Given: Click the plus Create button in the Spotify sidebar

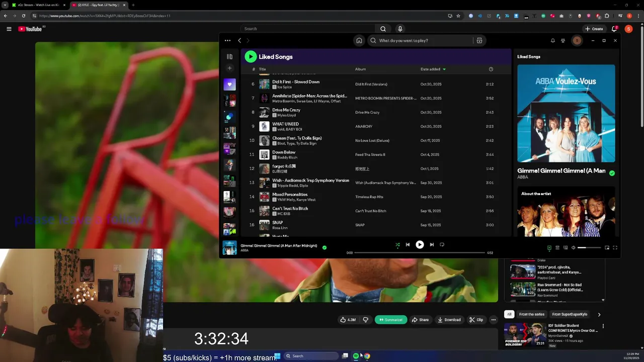Looking at the screenshot, I should 229,68.
